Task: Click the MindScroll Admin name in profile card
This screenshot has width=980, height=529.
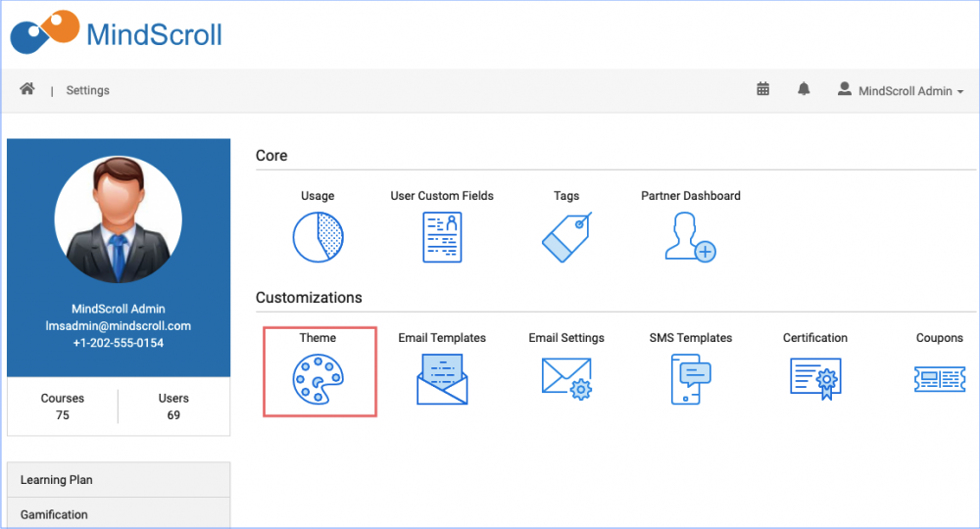Action: pos(119,309)
